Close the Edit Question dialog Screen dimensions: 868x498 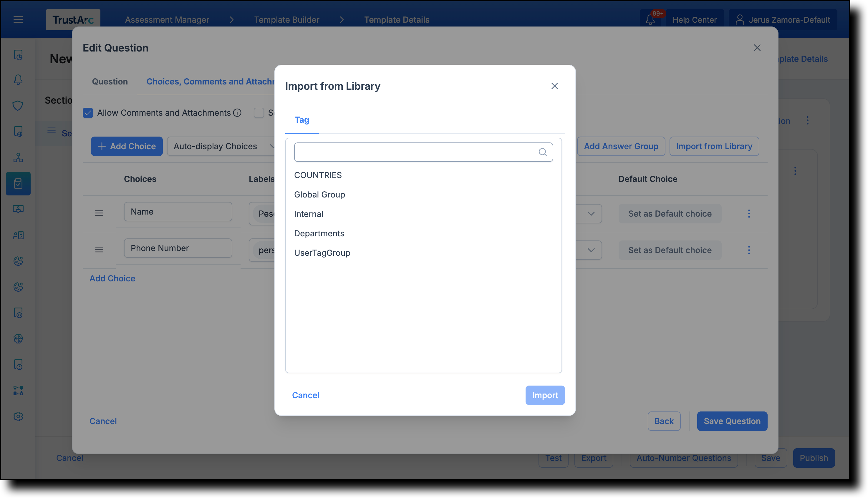[x=757, y=48]
